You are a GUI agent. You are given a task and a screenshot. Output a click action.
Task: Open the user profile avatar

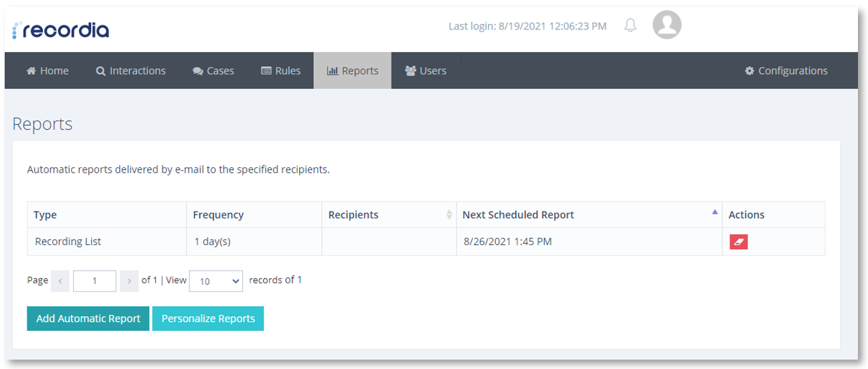[667, 25]
